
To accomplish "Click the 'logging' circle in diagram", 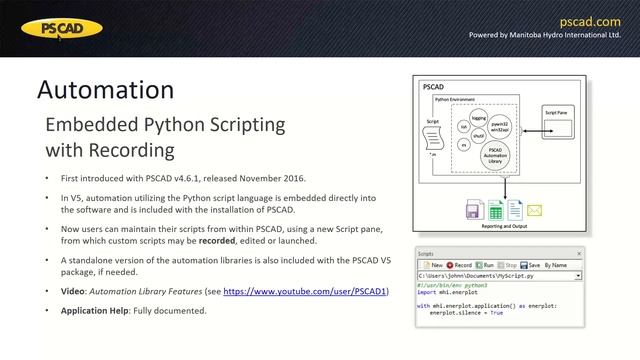I will click(479, 118).
